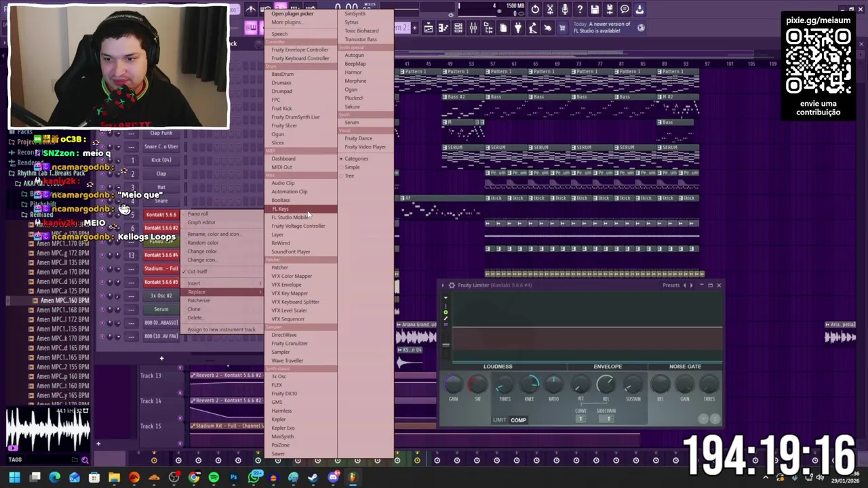This screenshot has height=488, width=868.
Task: Adjust the Loudness GAIN knob
Action: pos(453,385)
